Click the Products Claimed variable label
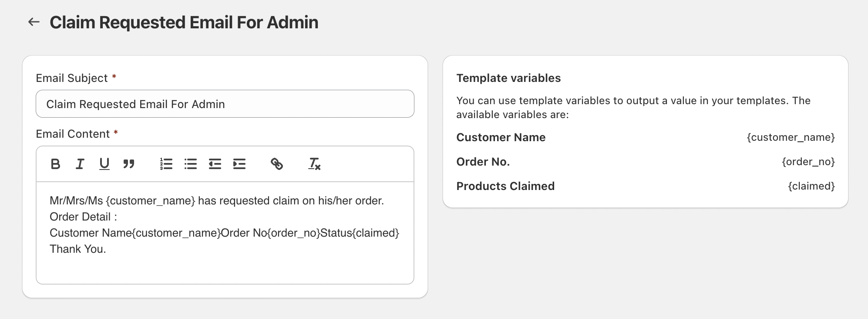Viewport: 868px width, 319px height. pyautogui.click(x=505, y=186)
